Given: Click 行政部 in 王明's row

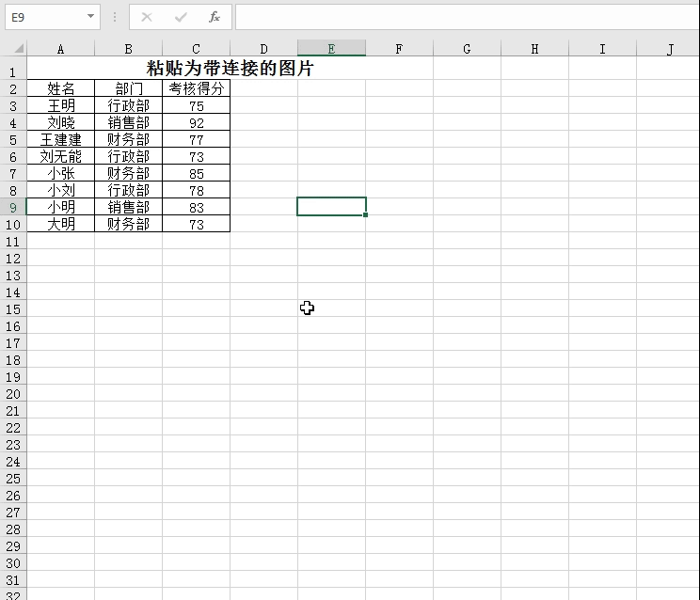Looking at the screenshot, I should pyautogui.click(x=129, y=105).
